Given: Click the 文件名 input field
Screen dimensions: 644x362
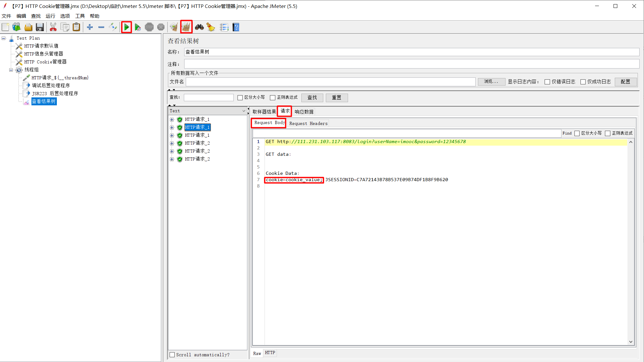Looking at the screenshot, I should point(330,82).
